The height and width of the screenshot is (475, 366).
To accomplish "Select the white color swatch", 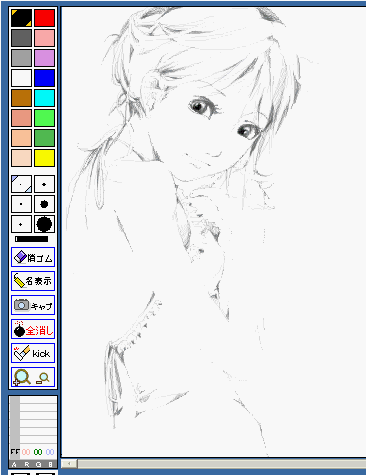I will pyautogui.click(x=21, y=78).
